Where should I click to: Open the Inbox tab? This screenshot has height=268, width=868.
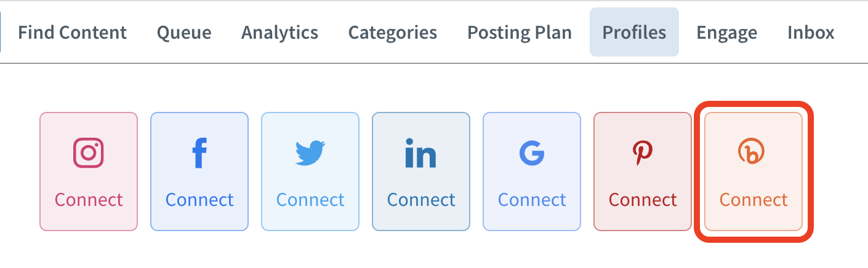tap(811, 32)
